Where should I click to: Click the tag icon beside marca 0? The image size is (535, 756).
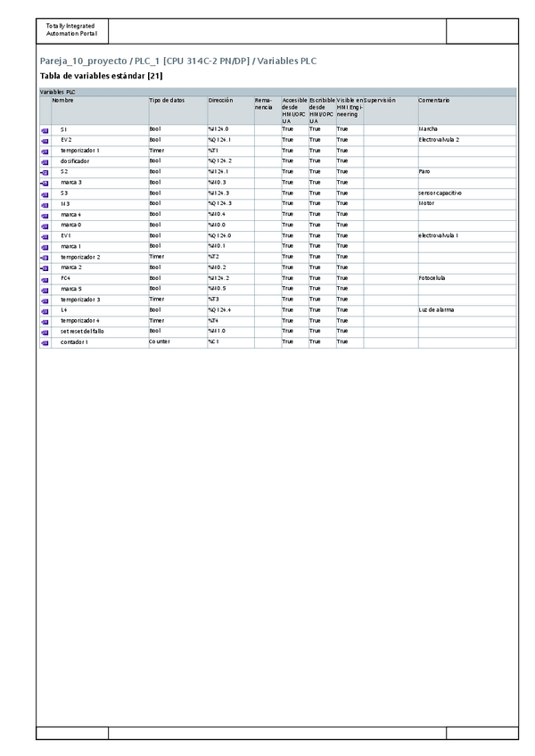[x=45, y=226]
